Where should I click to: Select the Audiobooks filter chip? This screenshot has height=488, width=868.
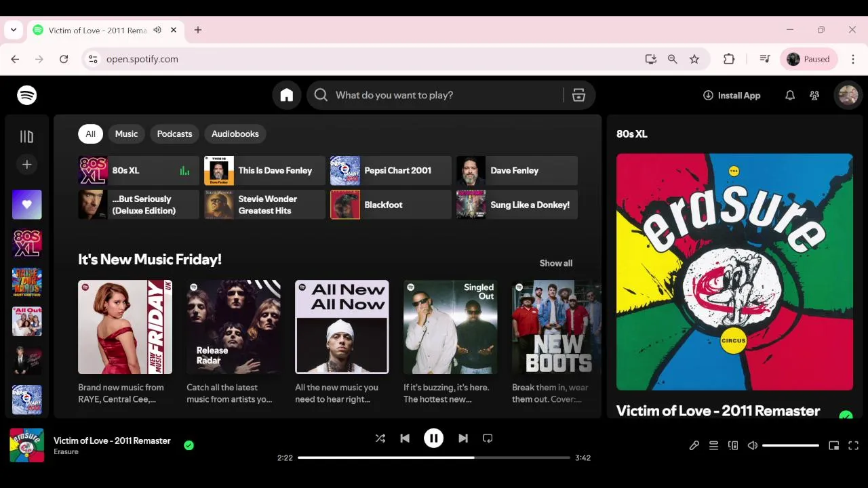(x=235, y=134)
